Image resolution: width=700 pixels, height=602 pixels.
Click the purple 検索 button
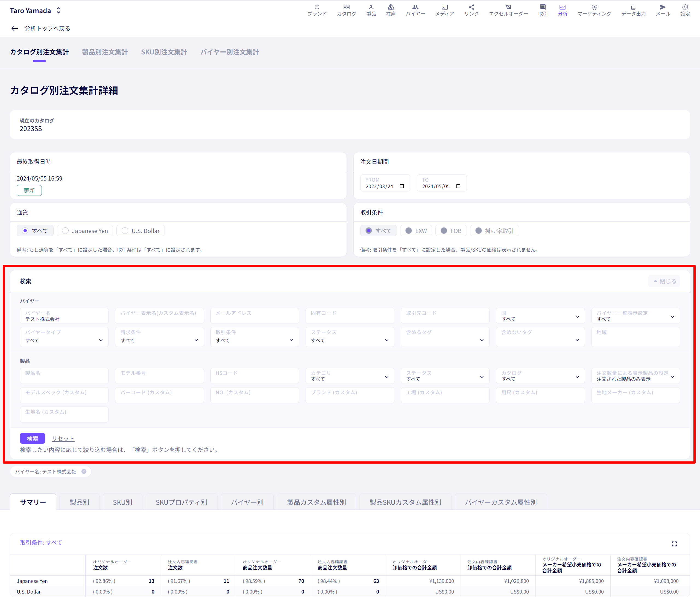click(x=33, y=438)
